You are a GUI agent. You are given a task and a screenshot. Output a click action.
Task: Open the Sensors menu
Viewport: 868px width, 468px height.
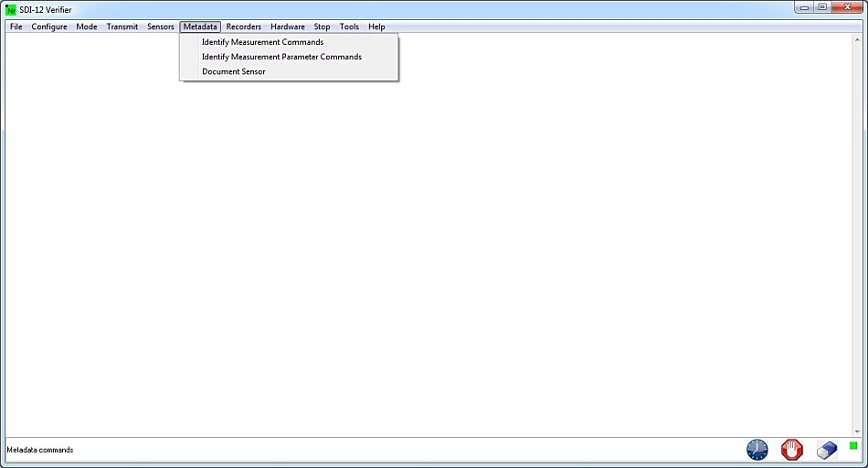click(x=161, y=27)
